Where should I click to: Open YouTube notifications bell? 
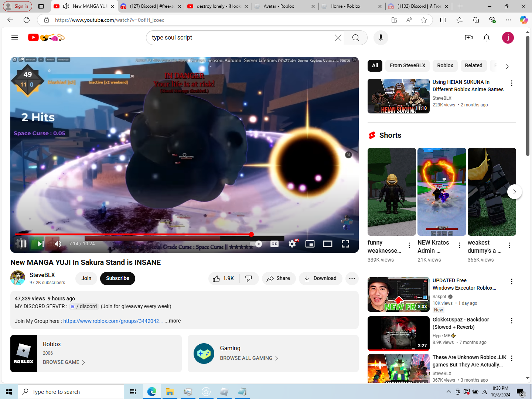point(487,38)
